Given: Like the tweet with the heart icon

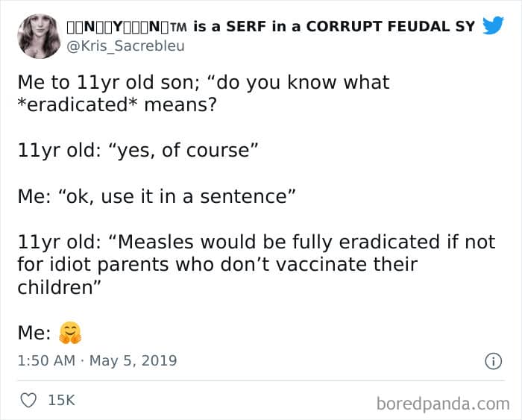Looking at the screenshot, I should click(x=28, y=400).
